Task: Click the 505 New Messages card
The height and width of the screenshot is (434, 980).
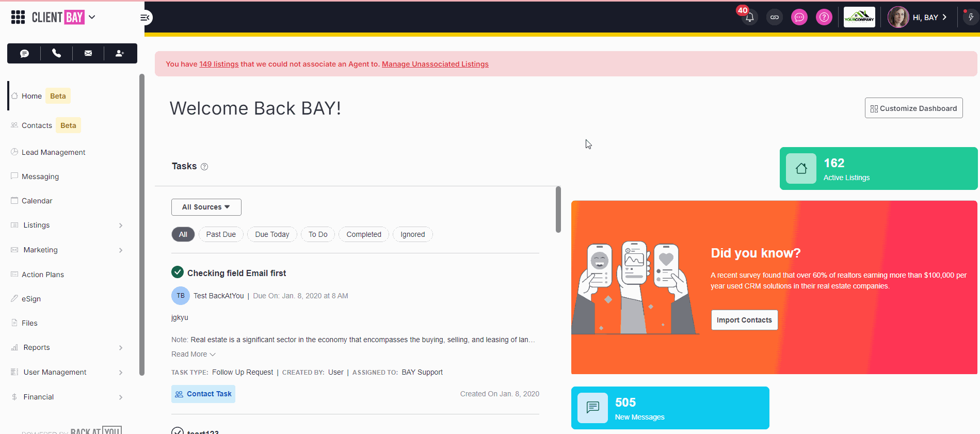Action: pyautogui.click(x=670, y=408)
